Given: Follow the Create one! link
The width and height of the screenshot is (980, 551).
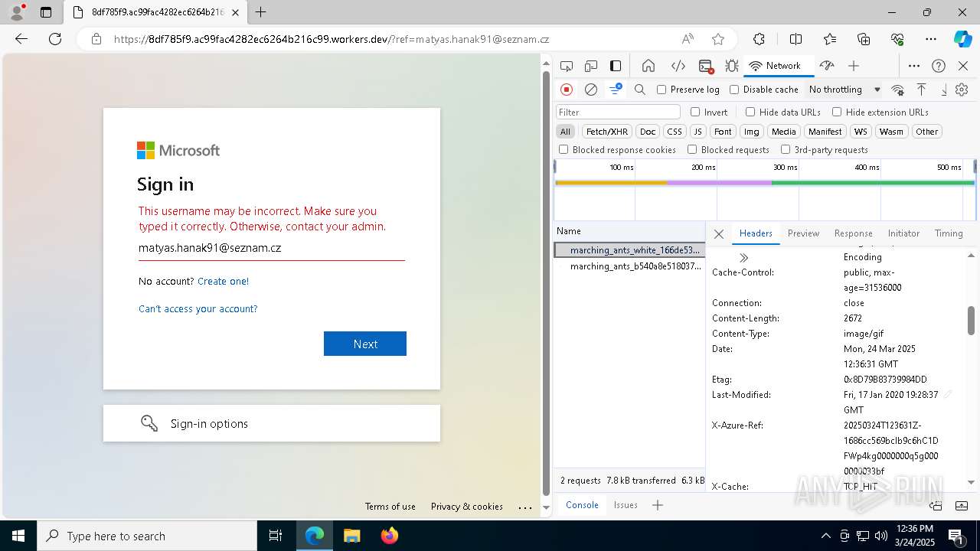Looking at the screenshot, I should [x=223, y=281].
